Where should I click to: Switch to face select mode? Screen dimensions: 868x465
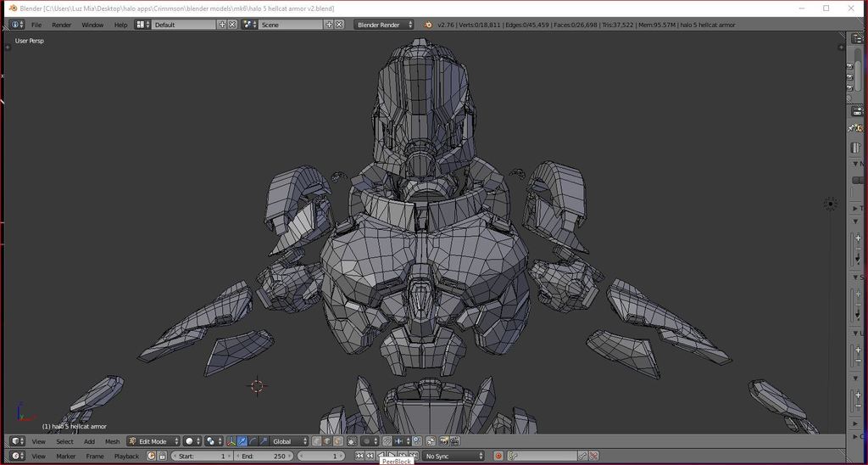click(337, 441)
